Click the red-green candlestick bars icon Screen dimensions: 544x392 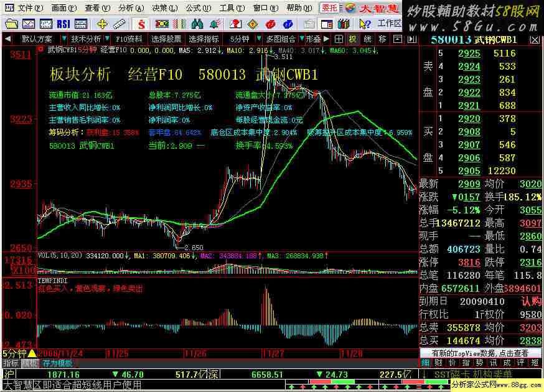(x=180, y=24)
